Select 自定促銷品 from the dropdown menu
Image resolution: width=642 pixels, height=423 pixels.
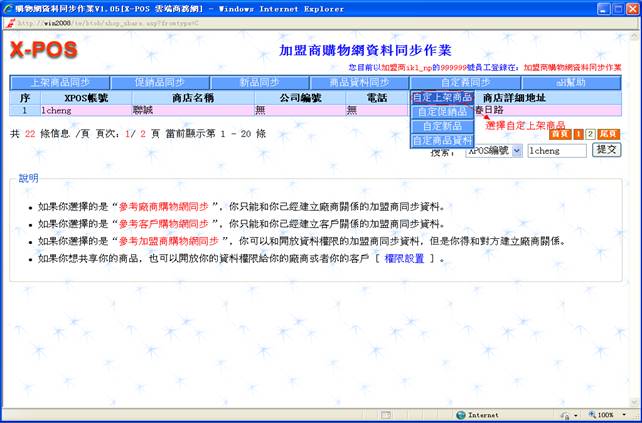(x=441, y=112)
